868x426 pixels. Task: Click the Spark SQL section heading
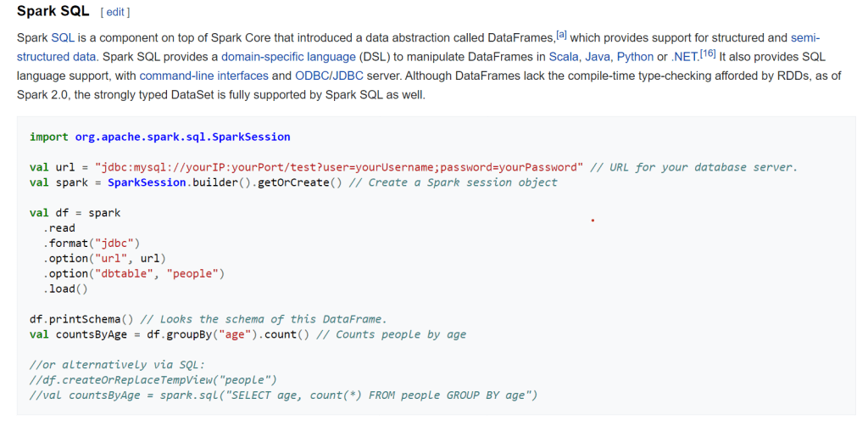tap(53, 12)
